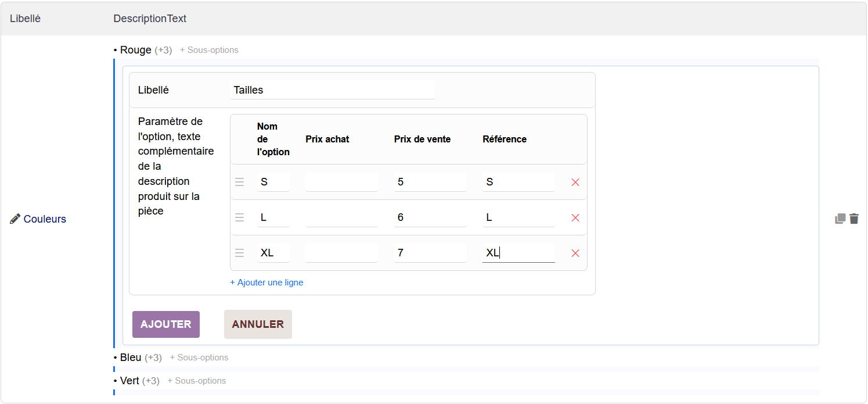868x404 pixels.
Task: Focus the Libellé field containing Tailles
Action: (333, 90)
